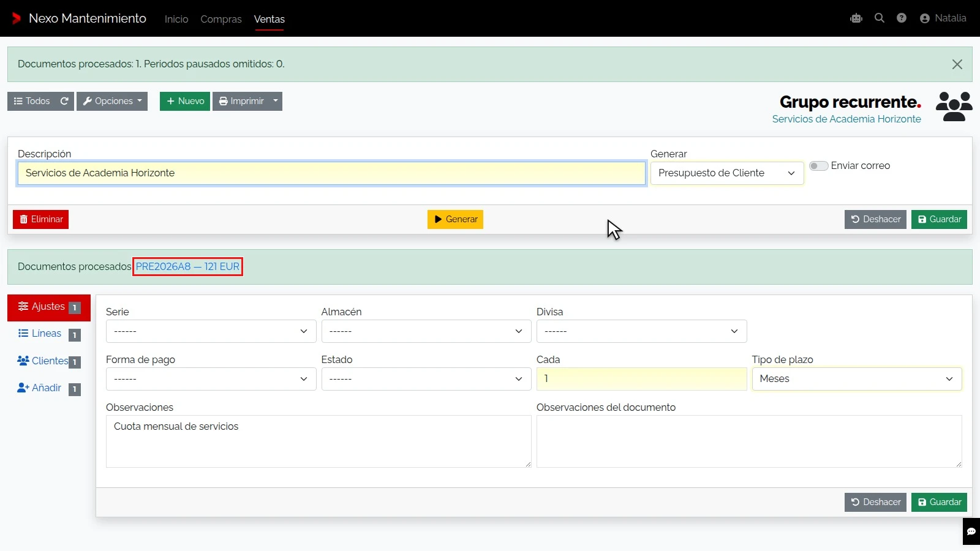980x551 pixels.
Task: Click the robot icon in top bar
Action: click(x=856, y=18)
